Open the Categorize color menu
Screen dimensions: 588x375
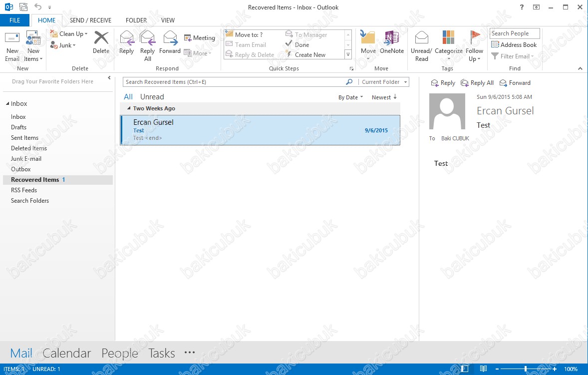[449, 46]
